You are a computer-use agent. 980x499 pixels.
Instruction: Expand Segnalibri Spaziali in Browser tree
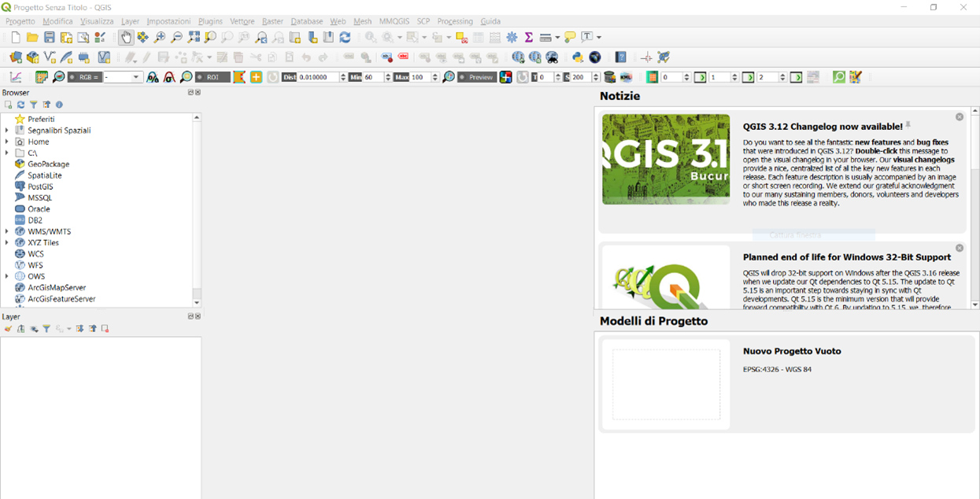click(7, 131)
